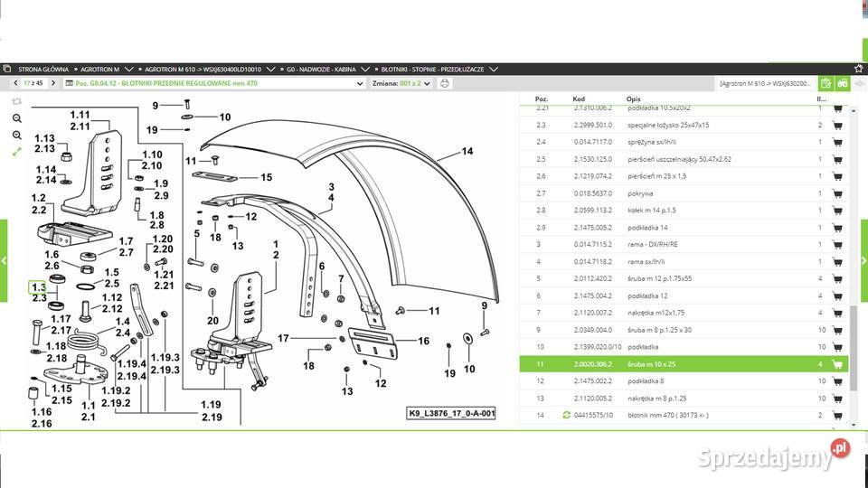Add podkładka 14 to cart
The image size is (868, 488).
coord(837,228)
